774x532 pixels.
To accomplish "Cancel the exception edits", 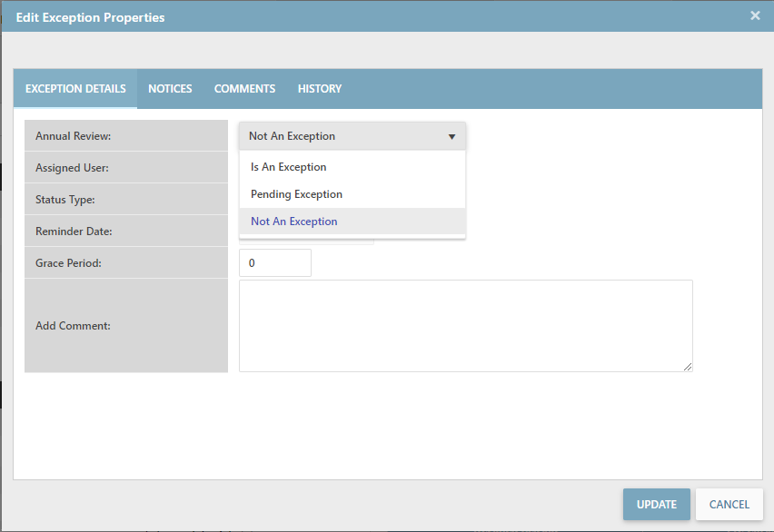I will tap(729, 505).
